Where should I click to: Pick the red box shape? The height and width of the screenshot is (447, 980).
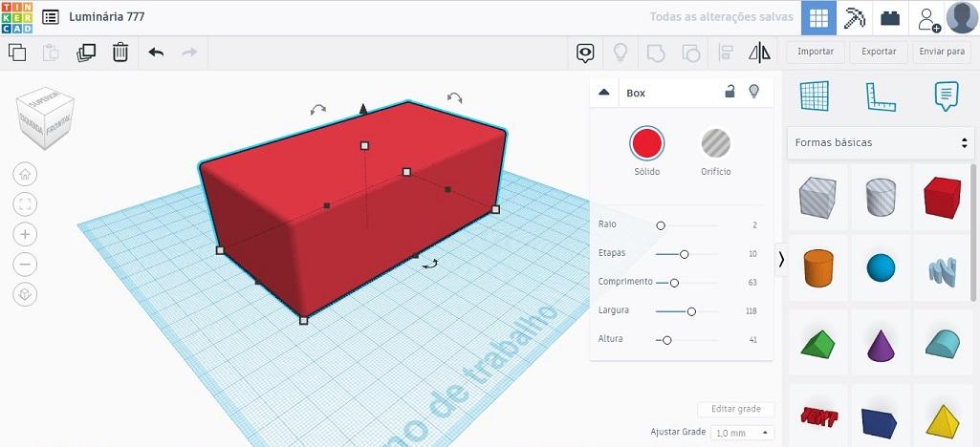pyautogui.click(x=943, y=197)
